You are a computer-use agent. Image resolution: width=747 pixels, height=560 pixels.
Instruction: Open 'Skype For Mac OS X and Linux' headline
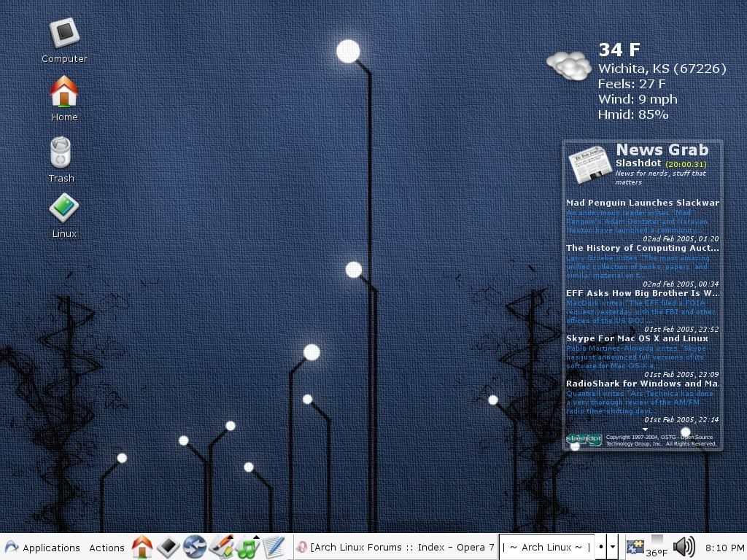(x=637, y=338)
